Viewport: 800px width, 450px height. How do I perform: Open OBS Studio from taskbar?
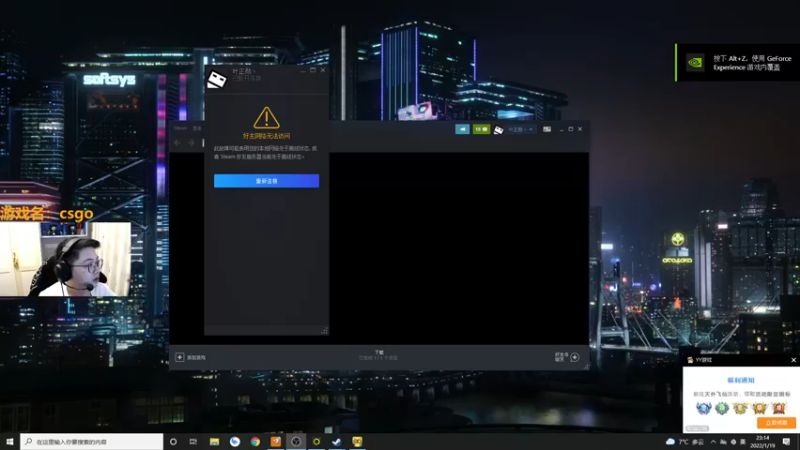296,441
